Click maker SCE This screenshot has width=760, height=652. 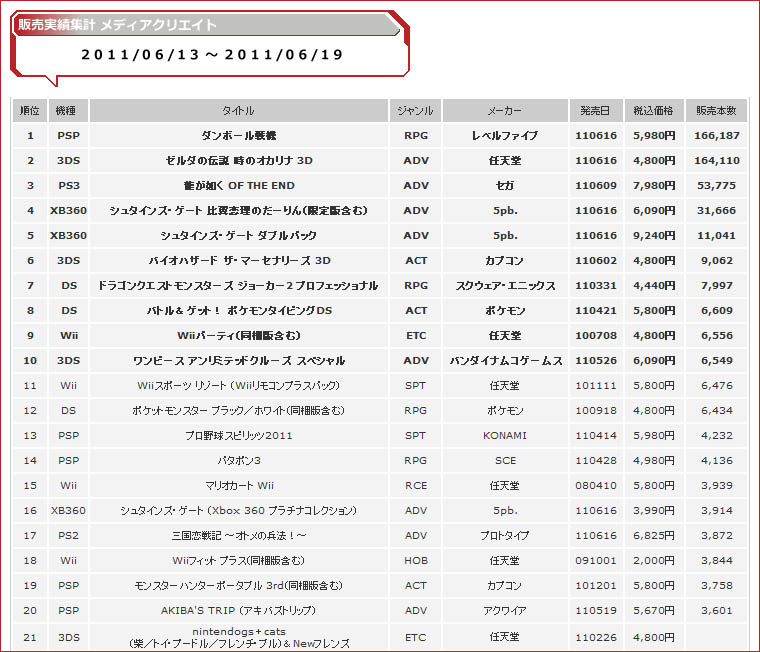(505, 461)
